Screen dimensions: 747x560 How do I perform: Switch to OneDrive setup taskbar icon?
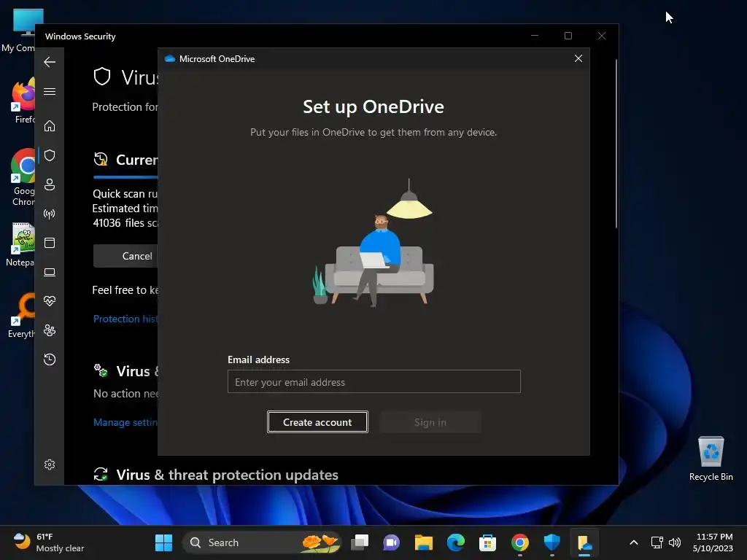pos(584,542)
